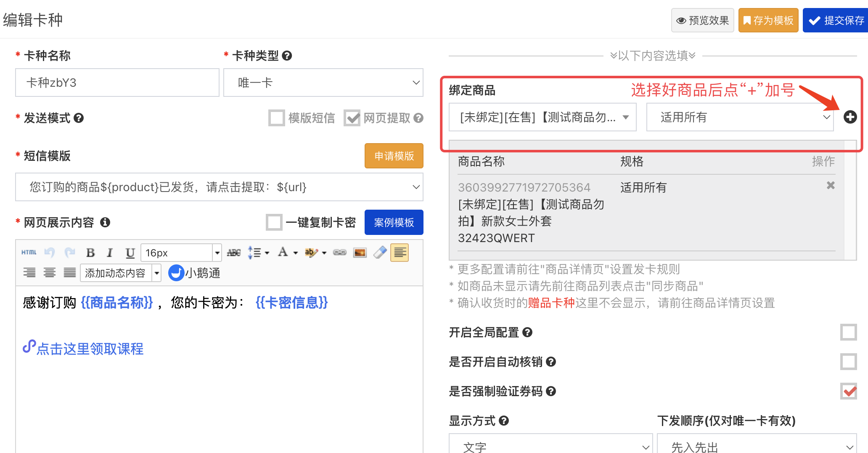Insert a hyperlink using the chain icon
868x453 pixels.
pos(339,253)
